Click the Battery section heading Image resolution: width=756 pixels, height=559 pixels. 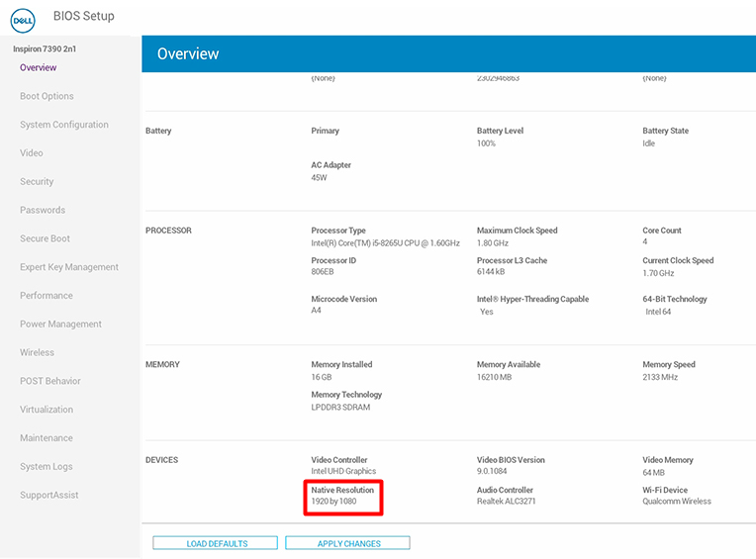[x=158, y=131]
